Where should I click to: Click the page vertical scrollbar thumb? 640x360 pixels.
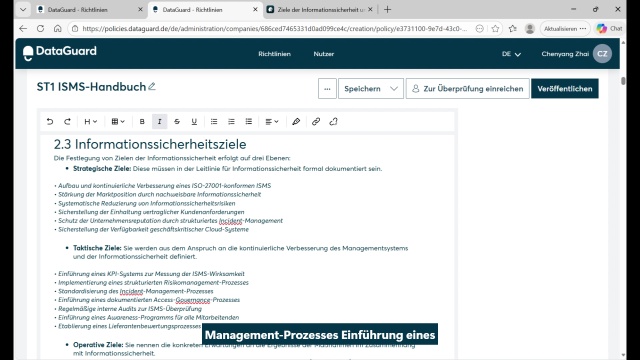(x=623, y=80)
